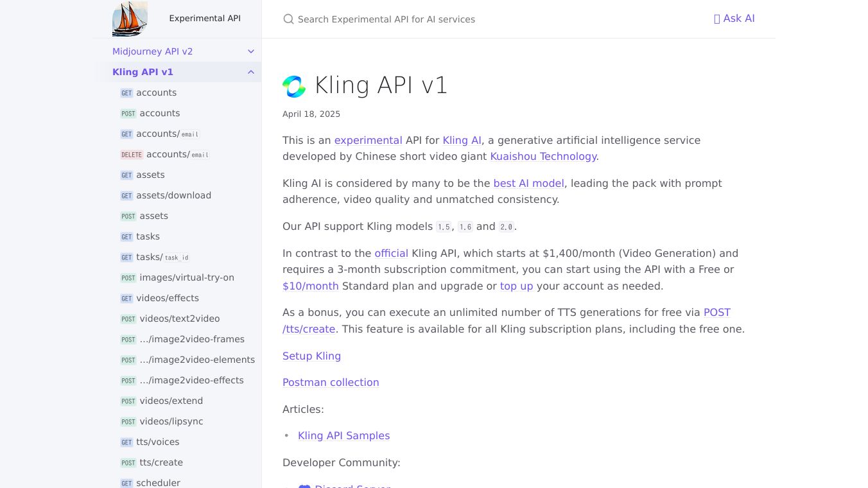Follow the Setup Kling link

[x=311, y=356]
